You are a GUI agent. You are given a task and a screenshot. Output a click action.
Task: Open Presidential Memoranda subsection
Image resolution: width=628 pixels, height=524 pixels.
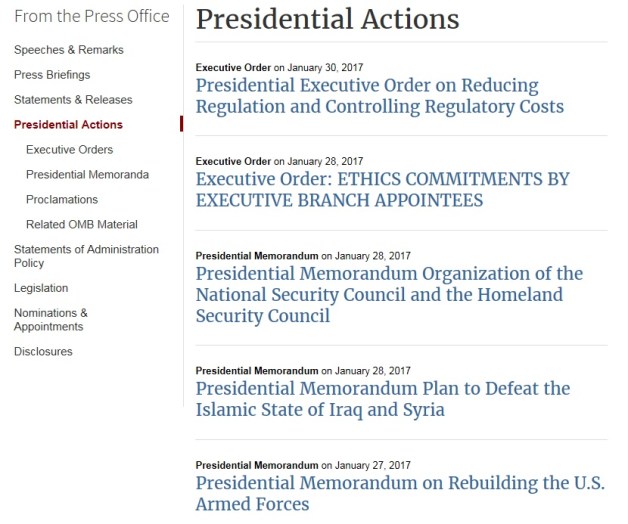(87, 175)
